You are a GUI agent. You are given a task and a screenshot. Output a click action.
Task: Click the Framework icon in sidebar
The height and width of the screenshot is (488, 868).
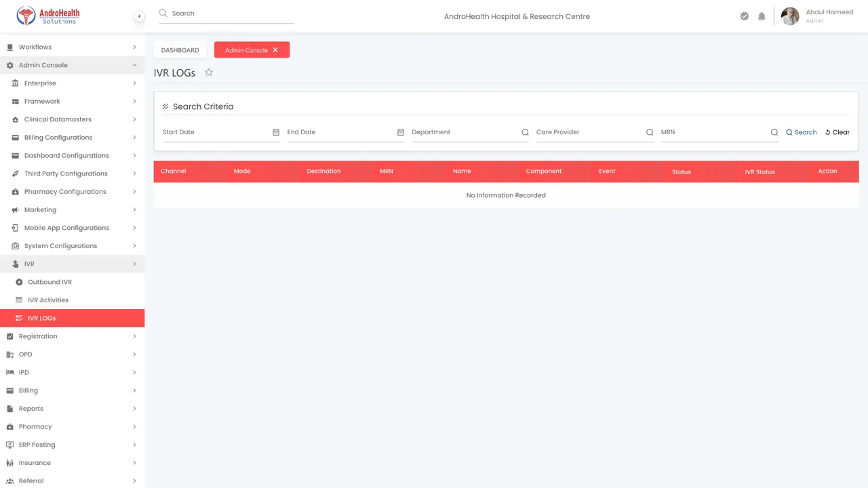(16, 102)
